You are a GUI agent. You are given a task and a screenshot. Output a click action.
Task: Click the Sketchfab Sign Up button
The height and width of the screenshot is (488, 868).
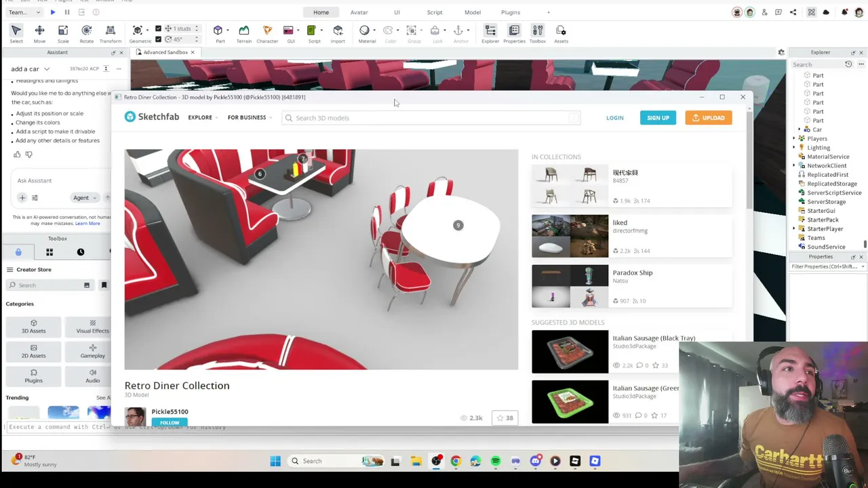[658, 118]
